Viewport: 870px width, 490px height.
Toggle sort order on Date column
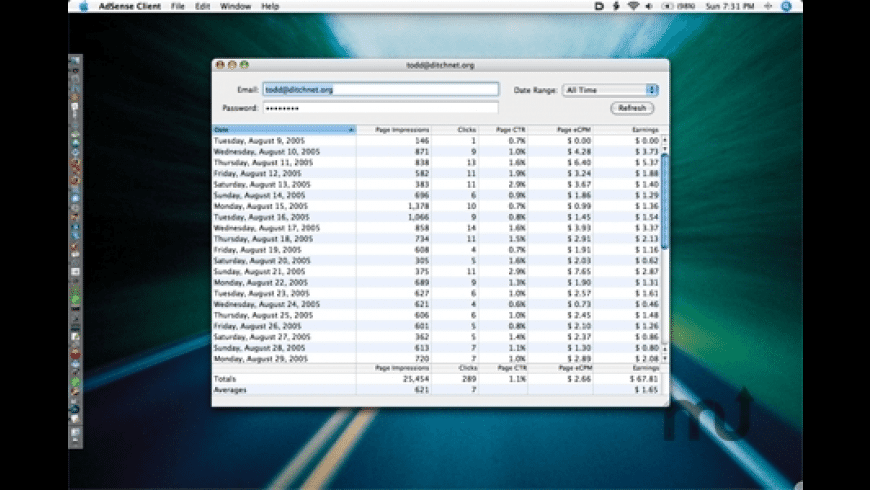[x=283, y=130]
